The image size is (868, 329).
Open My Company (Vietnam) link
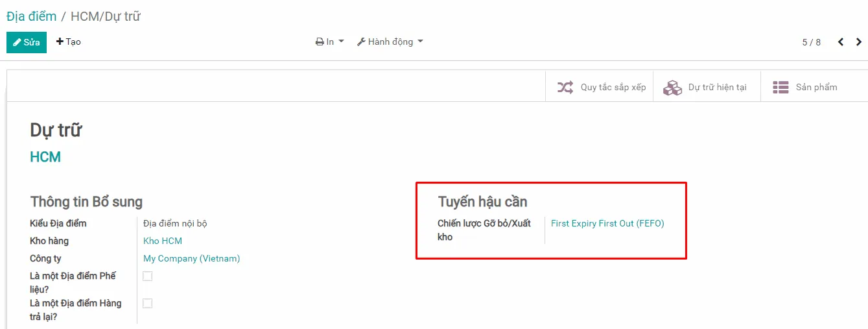(x=191, y=258)
